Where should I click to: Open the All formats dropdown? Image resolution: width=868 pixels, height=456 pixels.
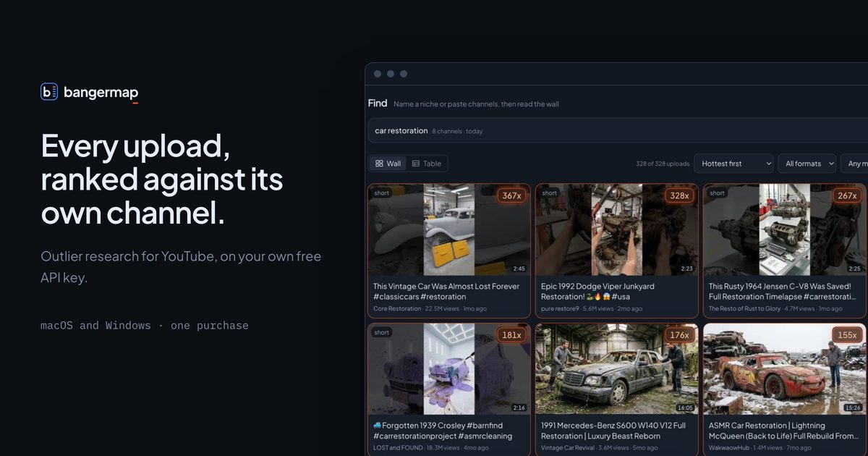[807, 164]
